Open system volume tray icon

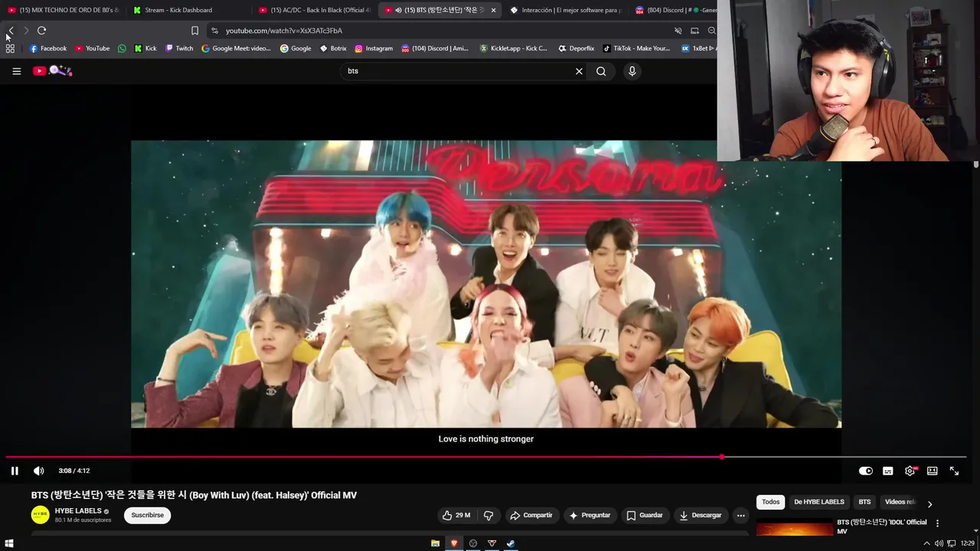(x=939, y=543)
